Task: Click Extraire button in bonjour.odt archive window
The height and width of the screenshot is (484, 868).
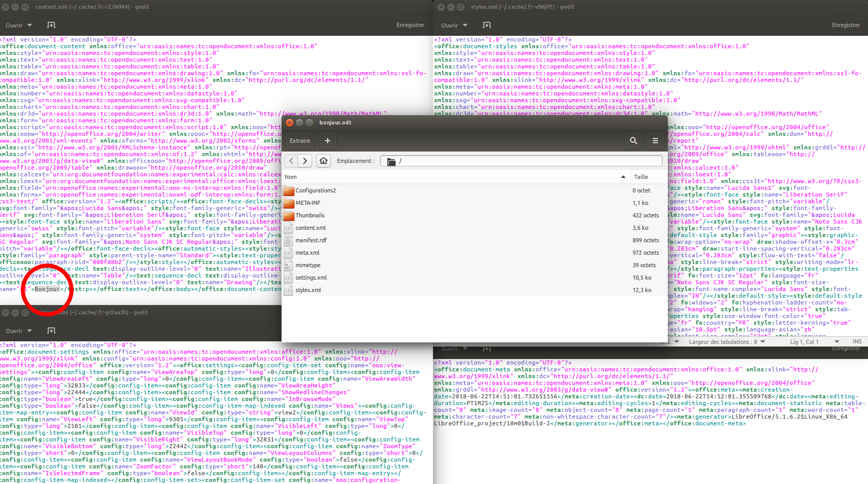Action: pyautogui.click(x=300, y=141)
